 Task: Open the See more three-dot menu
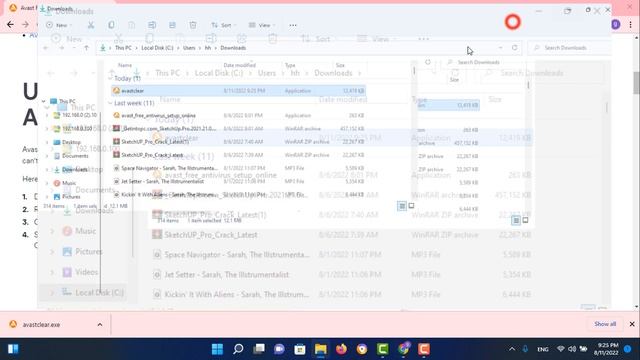[293, 25]
